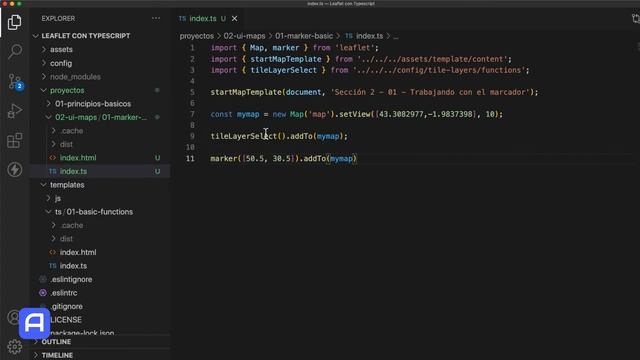Click the macOS green zoom window button
The height and width of the screenshot is (360, 640).
[19, 4]
